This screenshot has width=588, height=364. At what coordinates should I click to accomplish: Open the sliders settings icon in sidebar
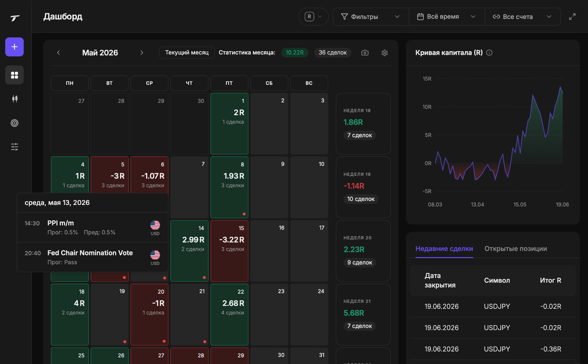14,147
